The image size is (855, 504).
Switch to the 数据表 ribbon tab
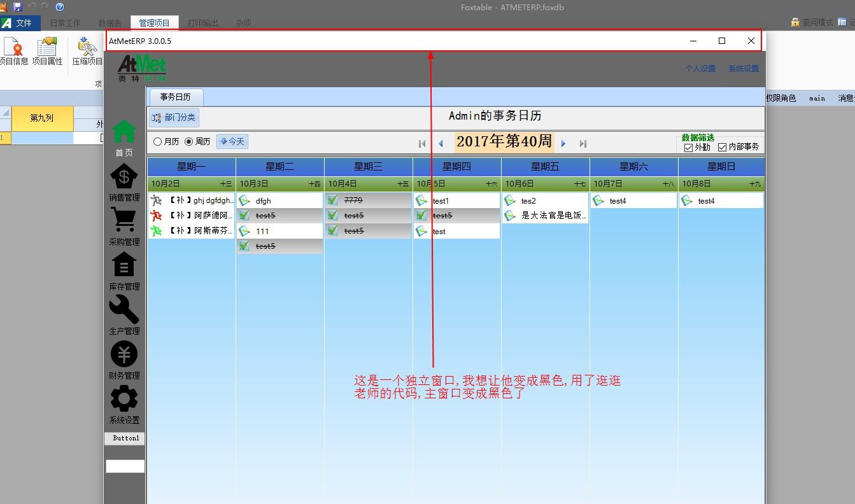(x=110, y=23)
